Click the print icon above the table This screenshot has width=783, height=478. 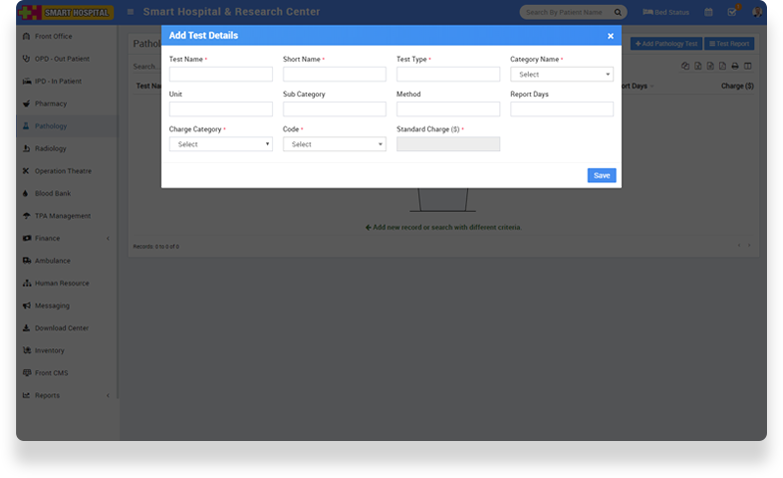pyautogui.click(x=734, y=66)
